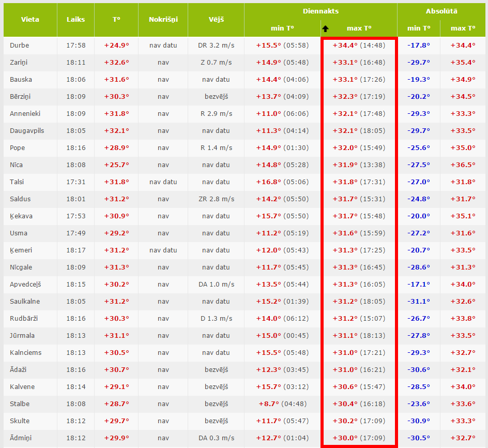Select the Rudbārži station name
The height and width of the screenshot is (448, 488).
point(24,318)
